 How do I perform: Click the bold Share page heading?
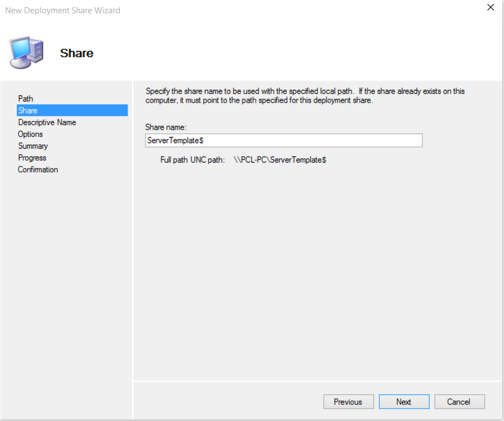tap(77, 53)
